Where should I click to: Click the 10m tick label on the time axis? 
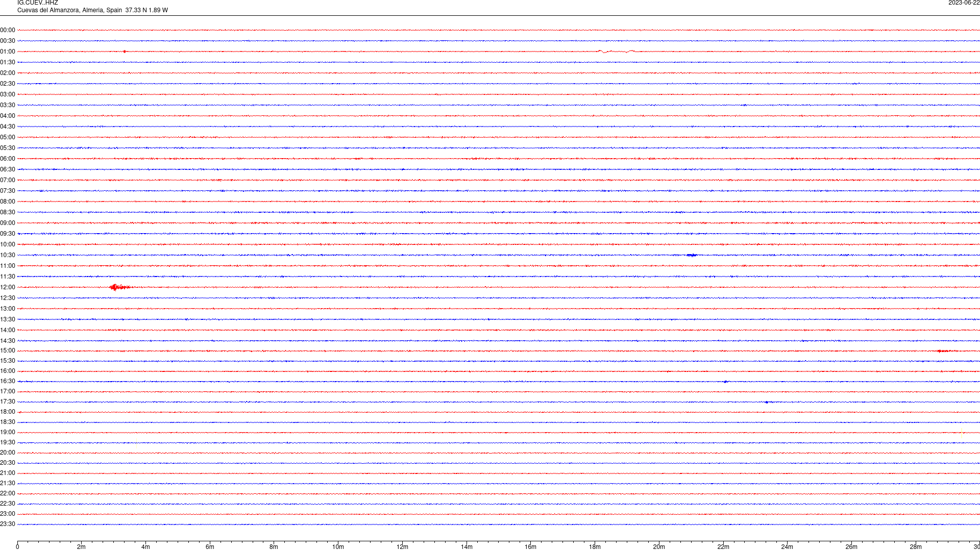click(x=338, y=547)
